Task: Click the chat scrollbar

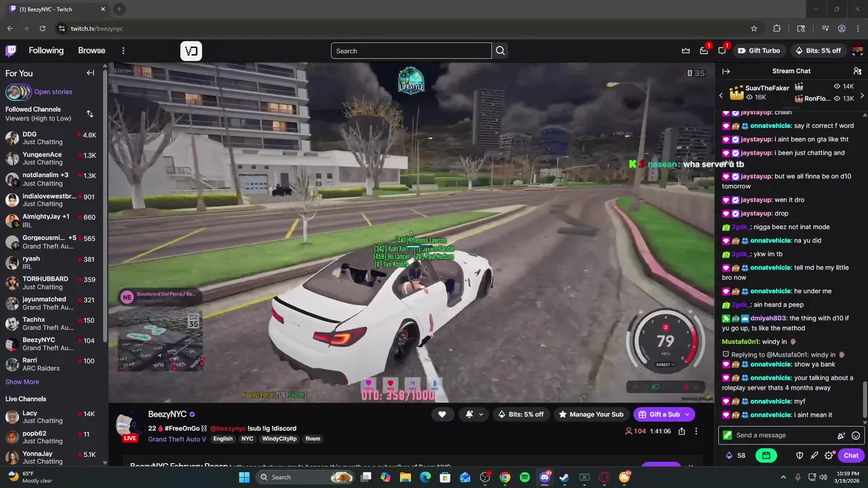Action: click(x=864, y=400)
